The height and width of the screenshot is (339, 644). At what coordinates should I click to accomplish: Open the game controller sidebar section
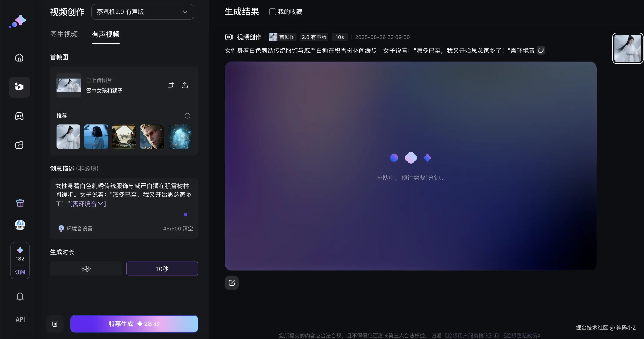click(19, 116)
